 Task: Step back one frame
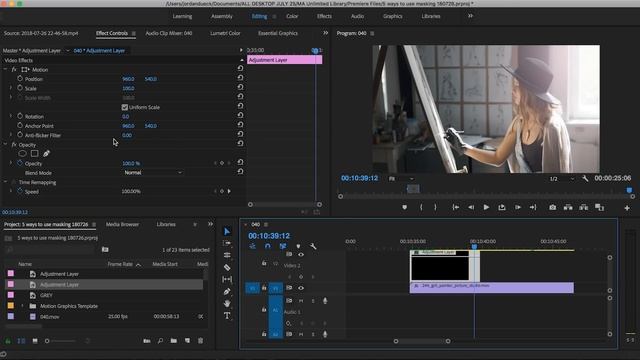[x=471, y=207]
